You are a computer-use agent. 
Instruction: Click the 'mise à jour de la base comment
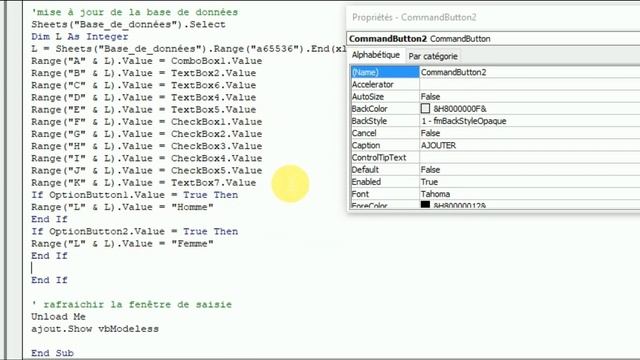click(135, 12)
